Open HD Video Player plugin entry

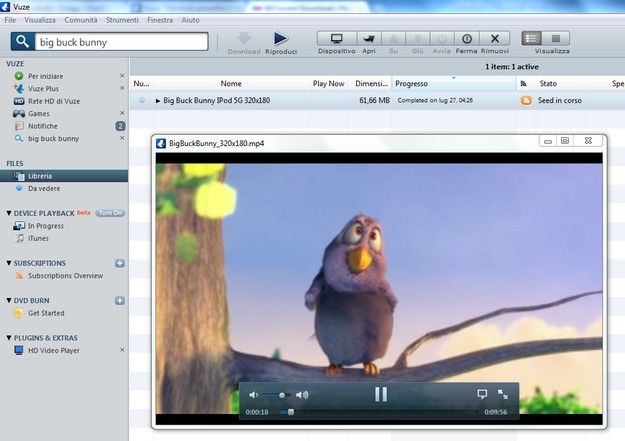tap(54, 350)
